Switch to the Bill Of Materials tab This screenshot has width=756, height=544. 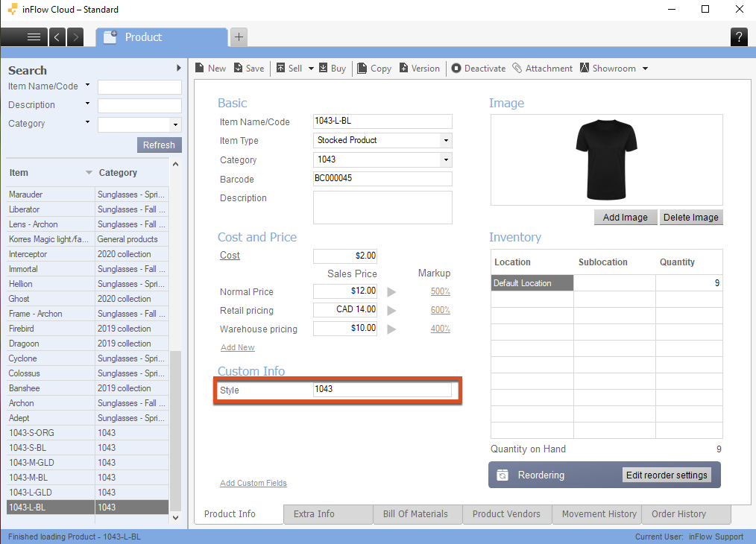(x=415, y=514)
